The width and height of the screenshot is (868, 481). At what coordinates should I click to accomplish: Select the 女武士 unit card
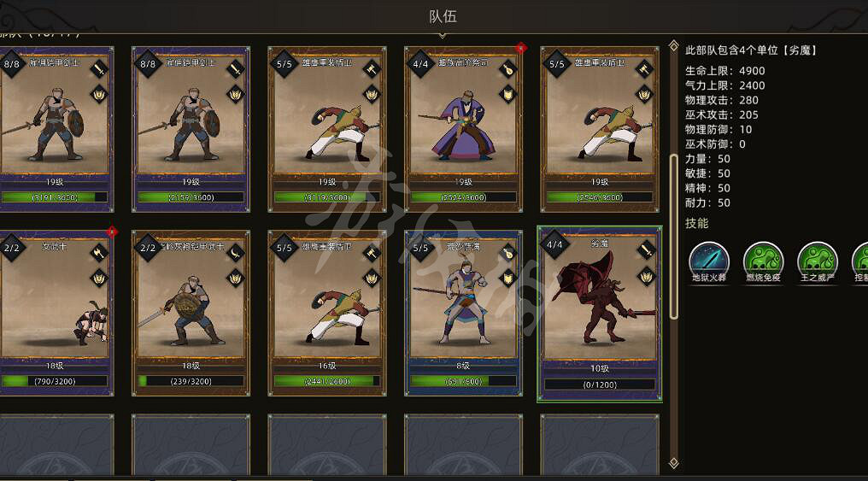point(56,314)
